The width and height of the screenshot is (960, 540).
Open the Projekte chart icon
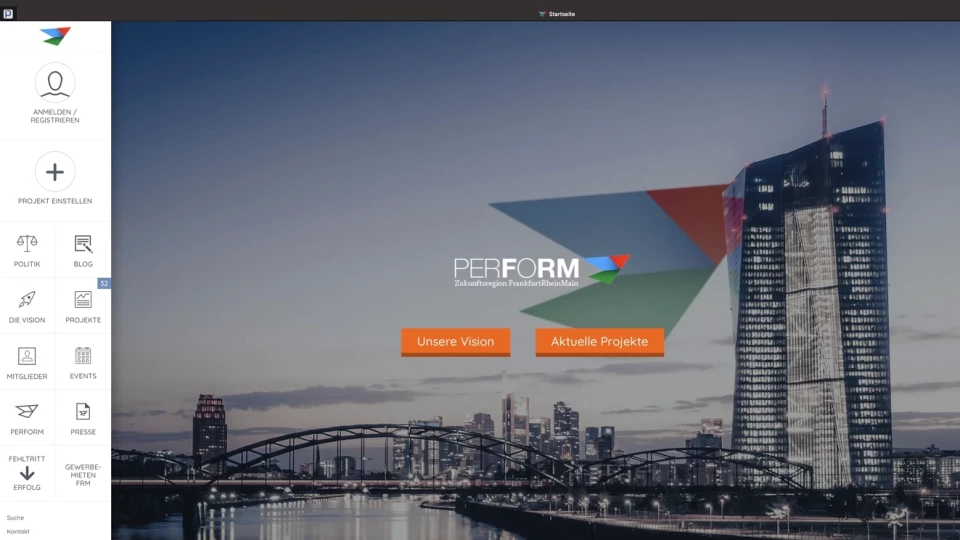point(83,299)
